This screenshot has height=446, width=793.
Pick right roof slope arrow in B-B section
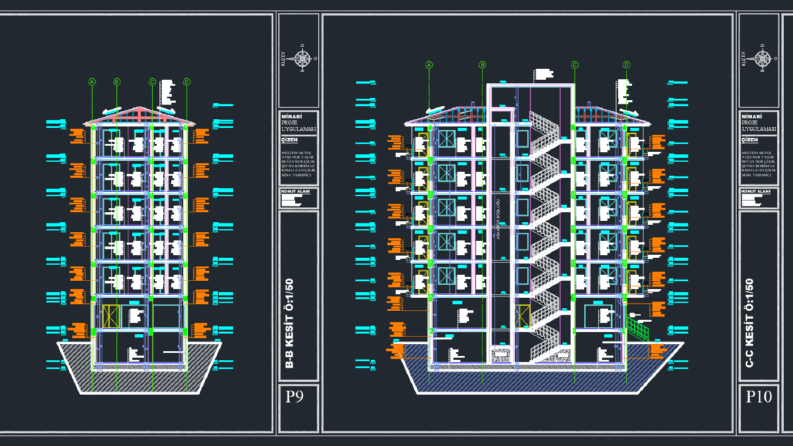point(166,110)
